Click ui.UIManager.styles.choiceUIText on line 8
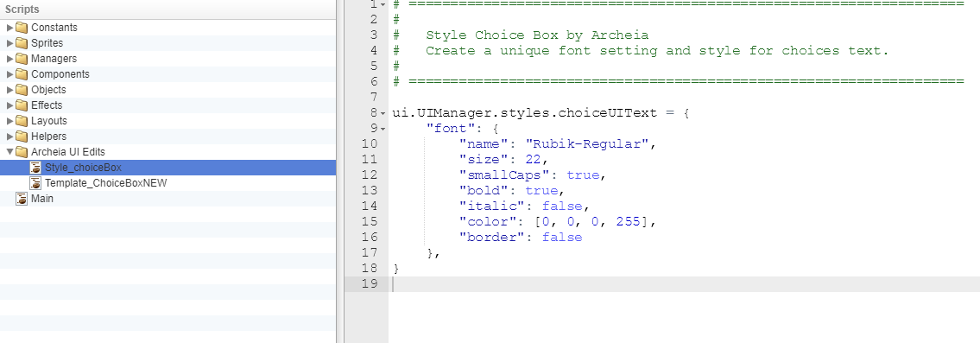The width and height of the screenshot is (980, 343). coord(524,113)
